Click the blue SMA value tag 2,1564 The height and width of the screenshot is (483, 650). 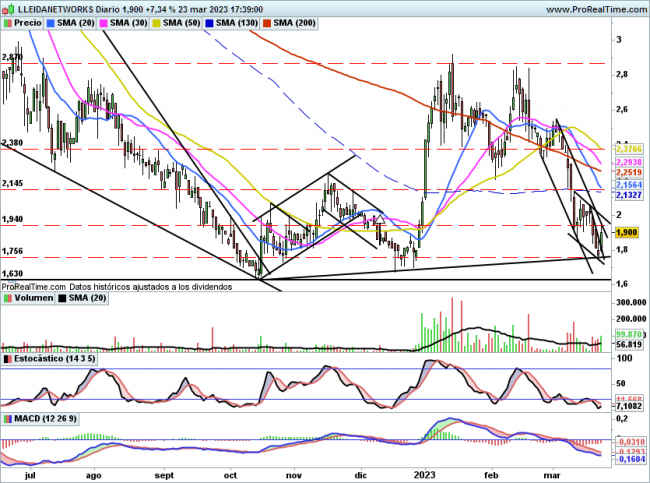coord(629,185)
